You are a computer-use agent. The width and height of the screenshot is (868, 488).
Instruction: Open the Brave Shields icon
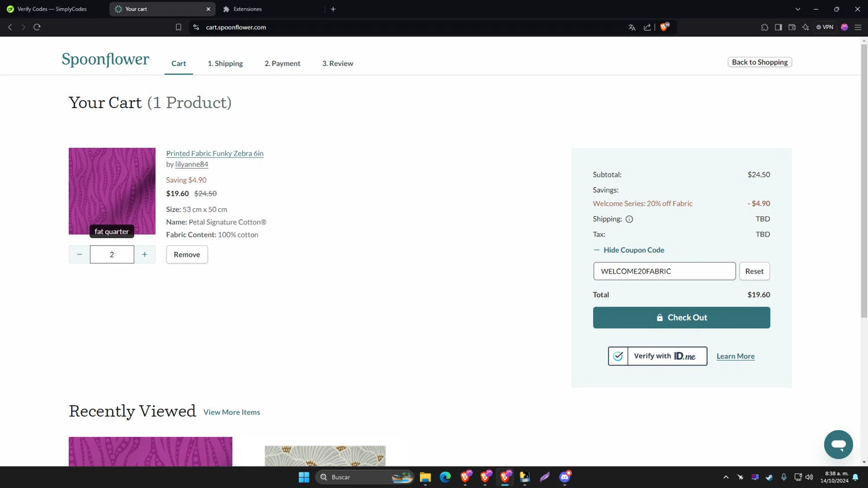(664, 27)
